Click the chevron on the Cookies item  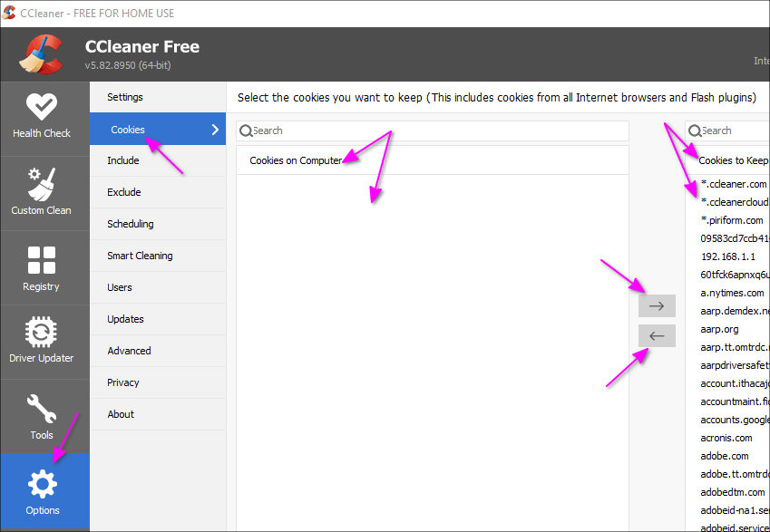coord(215,129)
